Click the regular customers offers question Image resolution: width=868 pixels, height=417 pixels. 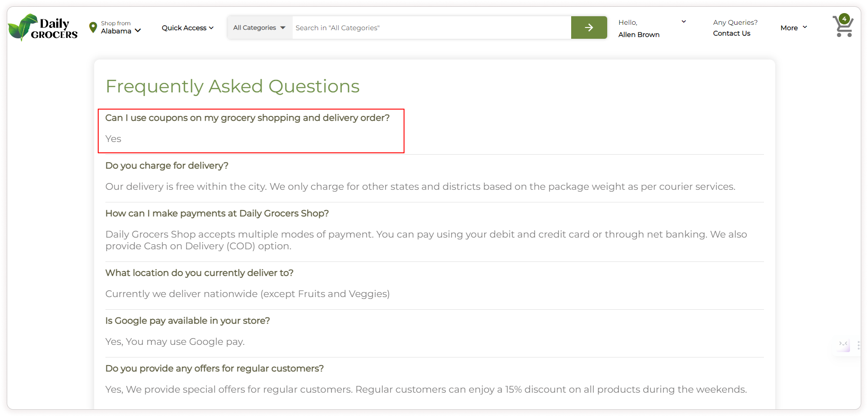coord(214,369)
